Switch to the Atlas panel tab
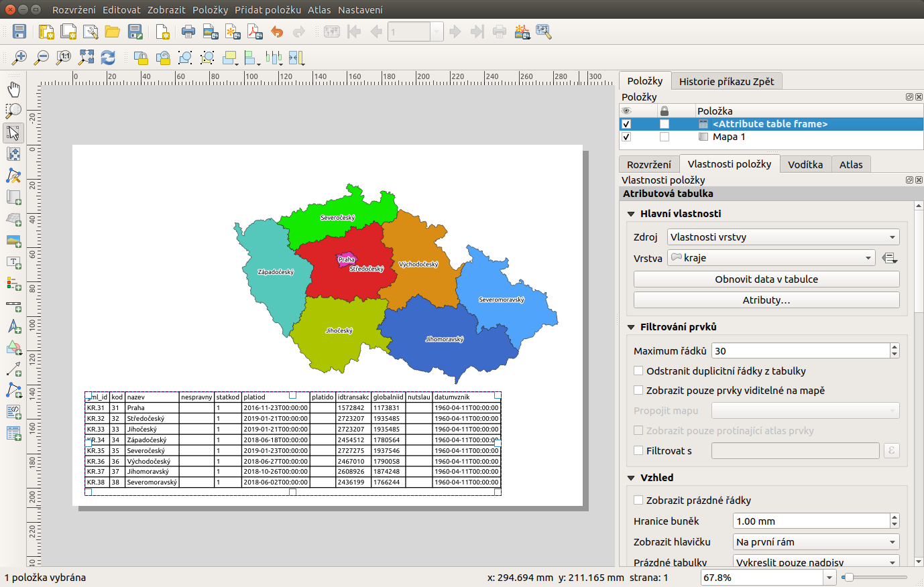 (851, 164)
